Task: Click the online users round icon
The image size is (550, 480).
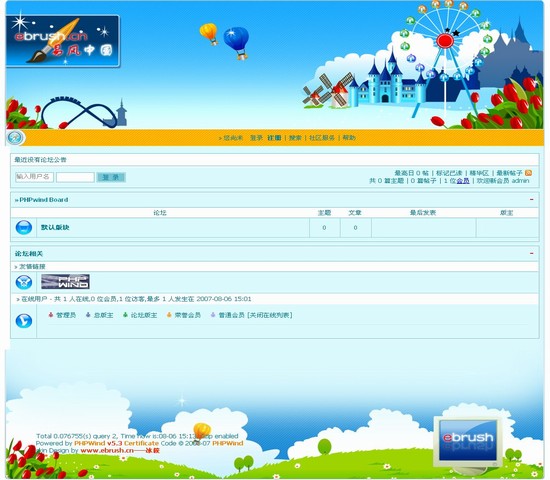Action: click(24, 321)
